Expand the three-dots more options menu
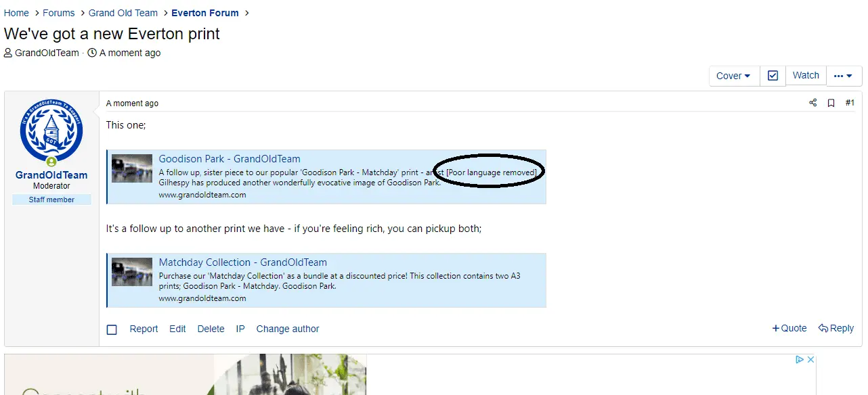868x395 pixels. (844, 76)
